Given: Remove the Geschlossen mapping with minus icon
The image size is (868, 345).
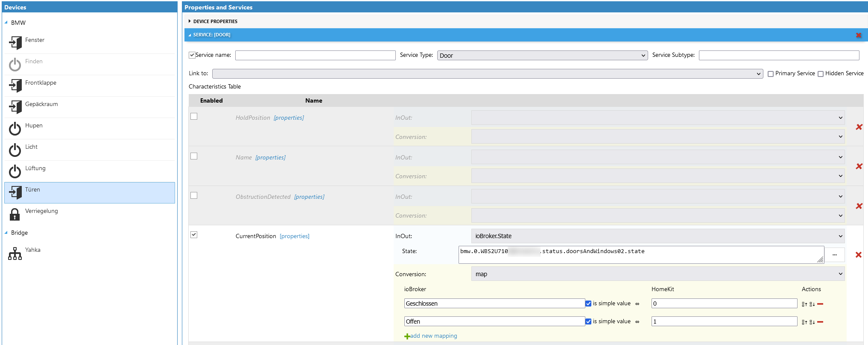Looking at the screenshot, I should click(820, 304).
